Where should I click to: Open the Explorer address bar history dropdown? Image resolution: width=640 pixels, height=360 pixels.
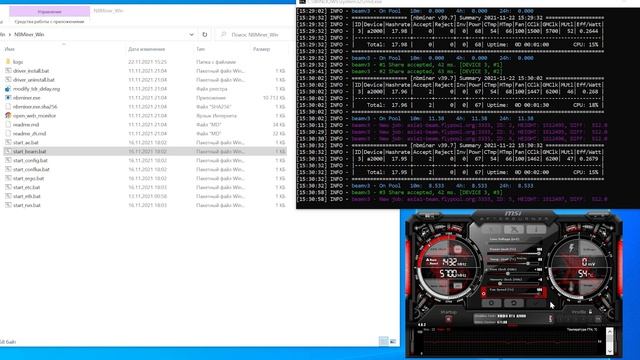pyautogui.click(x=191, y=35)
